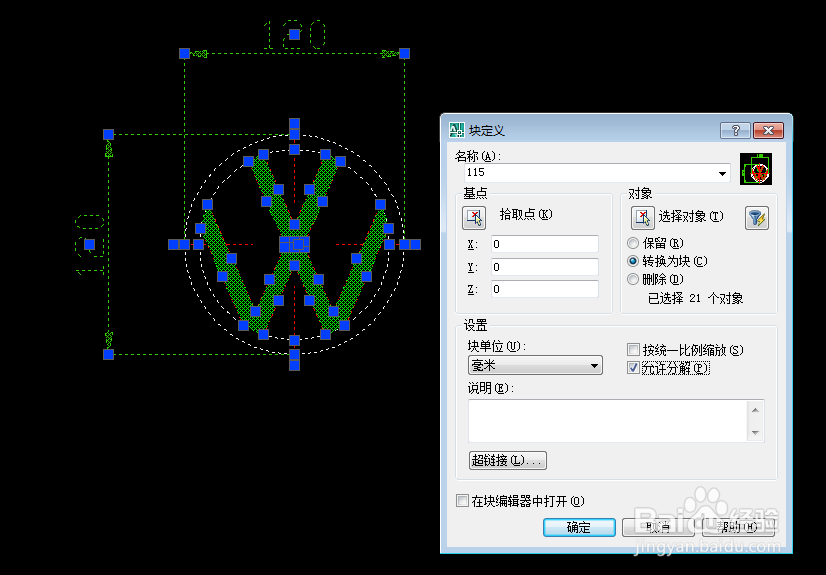Click the help question-mark title button

[x=736, y=131]
